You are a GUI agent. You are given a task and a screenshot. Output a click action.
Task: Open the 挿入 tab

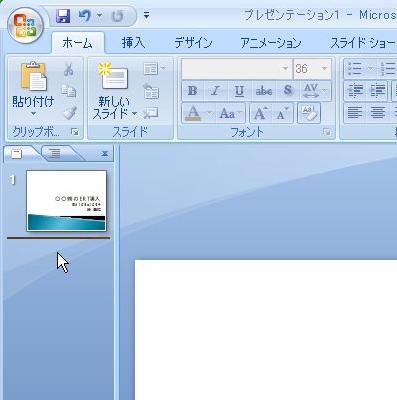click(x=133, y=43)
